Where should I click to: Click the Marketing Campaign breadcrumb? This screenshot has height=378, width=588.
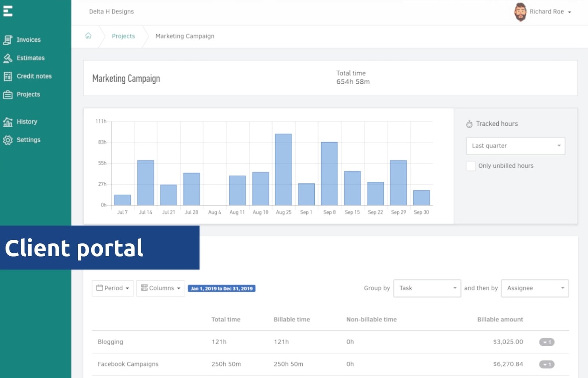pyautogui.click(x=185, y=36)
